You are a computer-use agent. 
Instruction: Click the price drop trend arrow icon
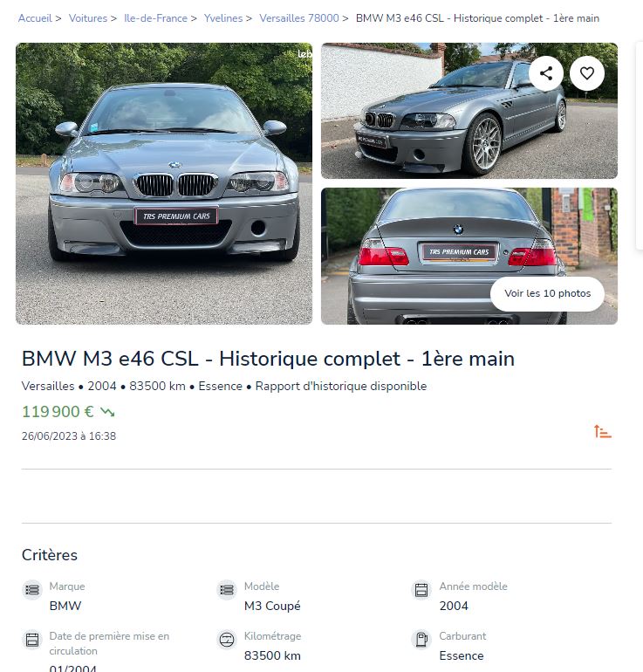(x=107, y=412)
